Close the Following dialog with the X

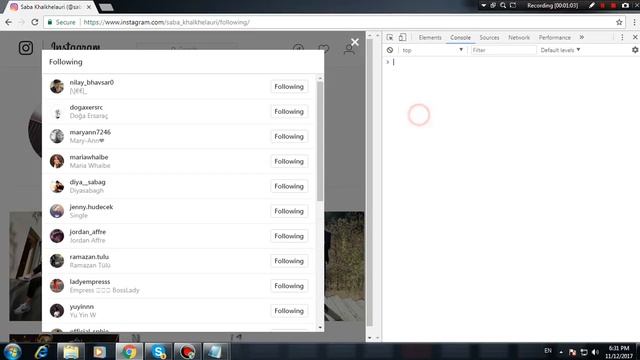tap(355, 42)
